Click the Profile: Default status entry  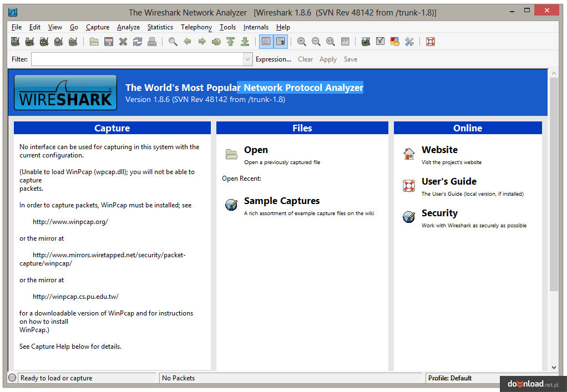pos(450,378)
